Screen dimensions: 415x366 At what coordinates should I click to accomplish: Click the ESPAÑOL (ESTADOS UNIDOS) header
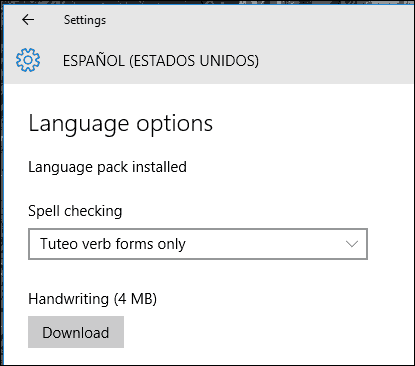tap(161, 61)
